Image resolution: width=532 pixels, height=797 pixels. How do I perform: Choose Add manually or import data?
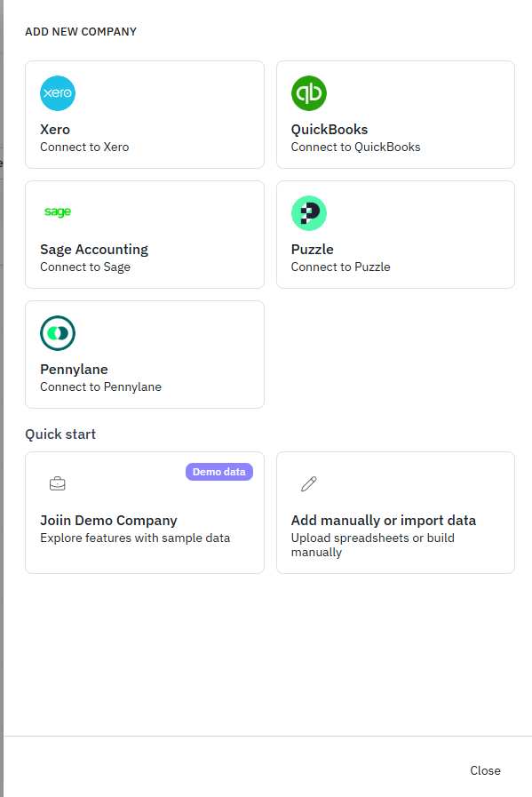[x=384, y=521]
